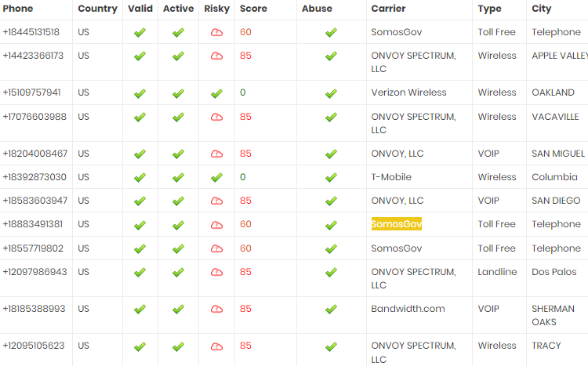
Task: Click Valid checkmark for +12095105623
Action: pyautogui.click(x=140, y=347)
